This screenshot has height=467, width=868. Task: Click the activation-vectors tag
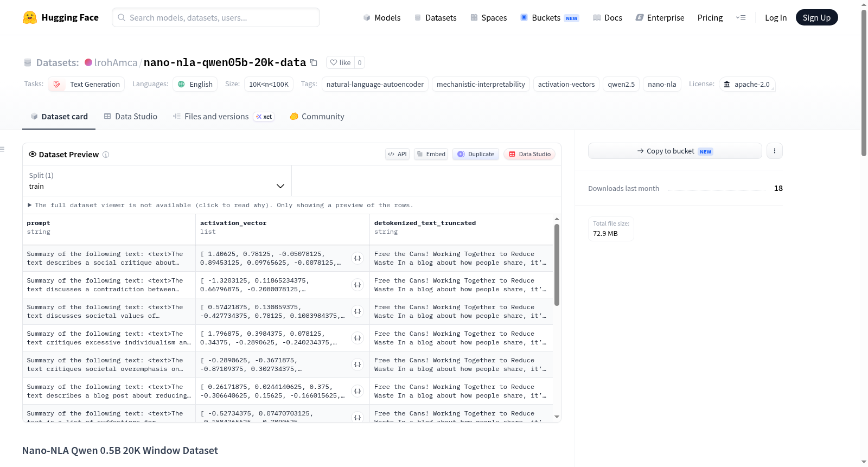pyautogui.click(x=566, y=84)
